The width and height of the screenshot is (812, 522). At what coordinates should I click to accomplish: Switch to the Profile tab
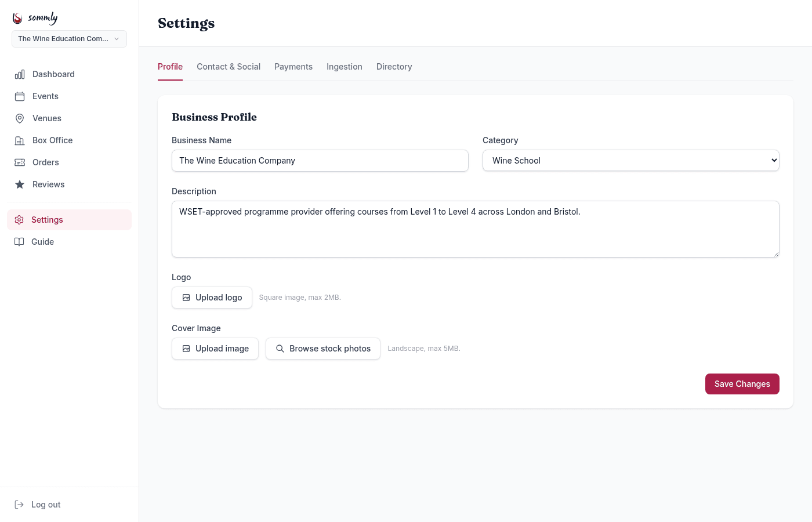click(170, 67)
